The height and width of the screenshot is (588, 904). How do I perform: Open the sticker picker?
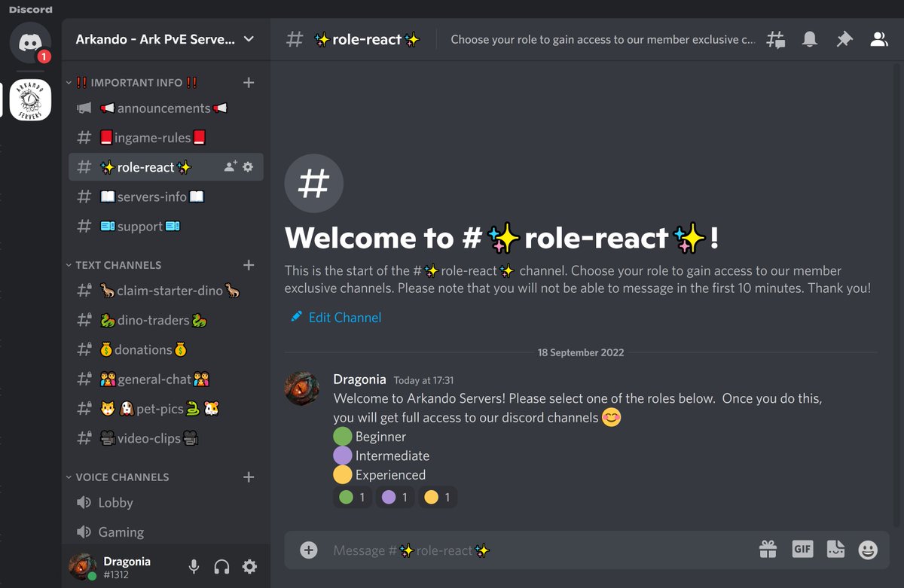pos(835,550)
